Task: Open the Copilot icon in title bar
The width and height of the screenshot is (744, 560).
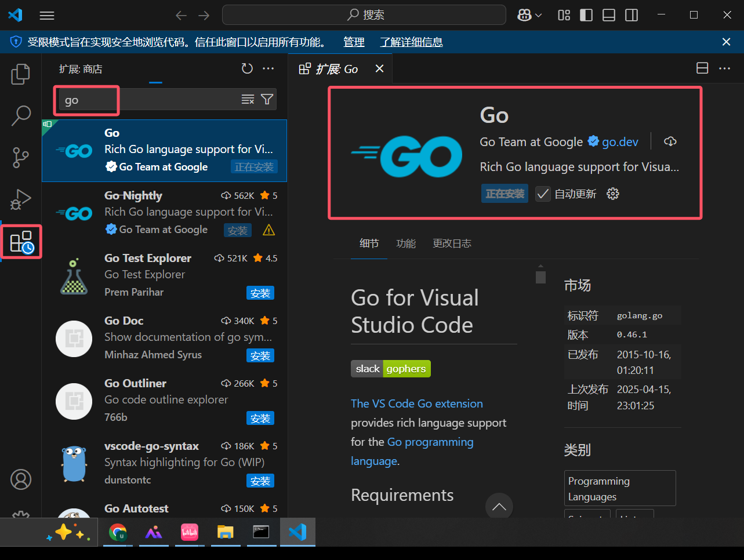Action: click(x=525, y=16)
